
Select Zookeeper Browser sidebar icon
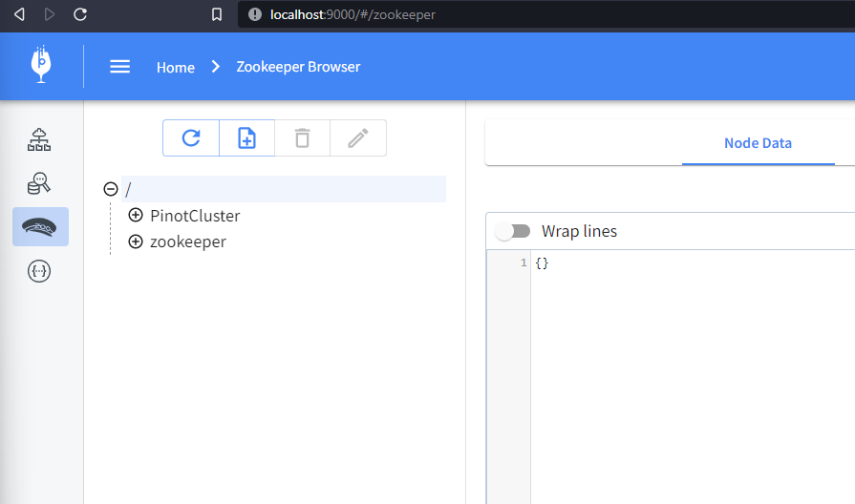40,226
